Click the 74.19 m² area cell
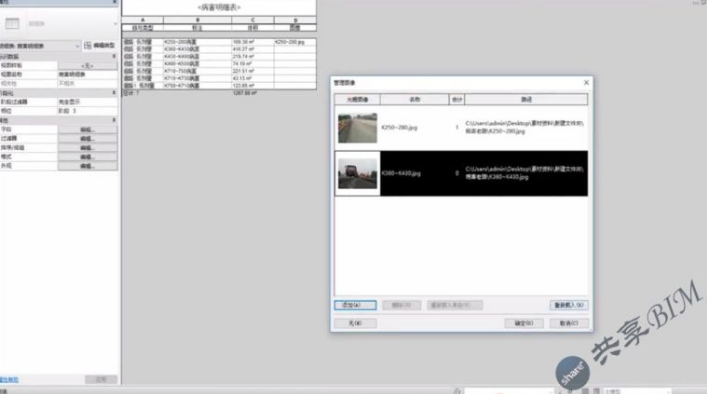 253,64
